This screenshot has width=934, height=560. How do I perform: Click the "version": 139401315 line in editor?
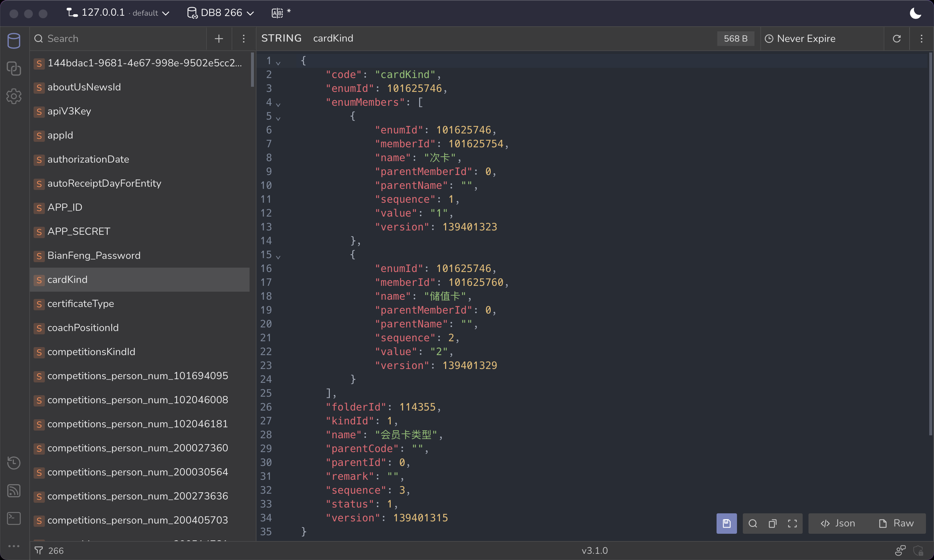click(x=387, y=518)
